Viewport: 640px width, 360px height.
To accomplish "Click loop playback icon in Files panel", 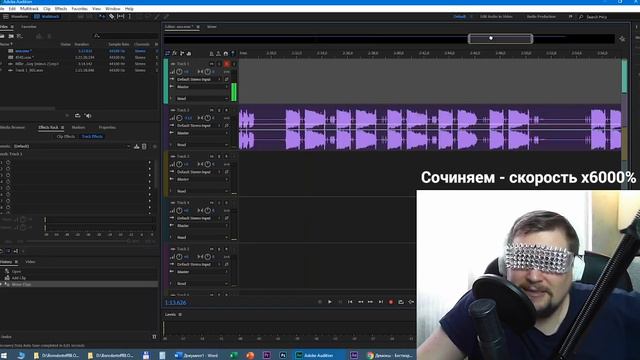I will tap(78, 116).
